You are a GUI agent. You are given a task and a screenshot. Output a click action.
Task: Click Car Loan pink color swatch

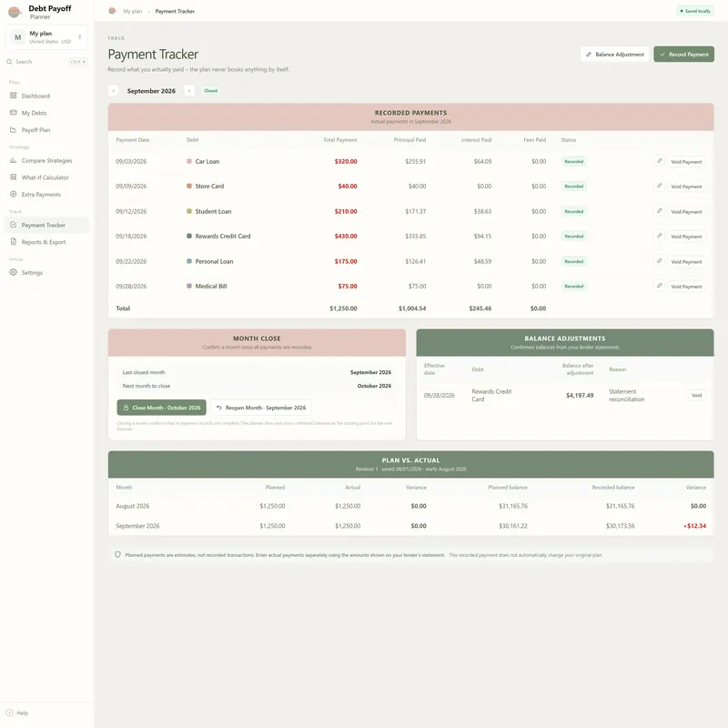(189, 161)
